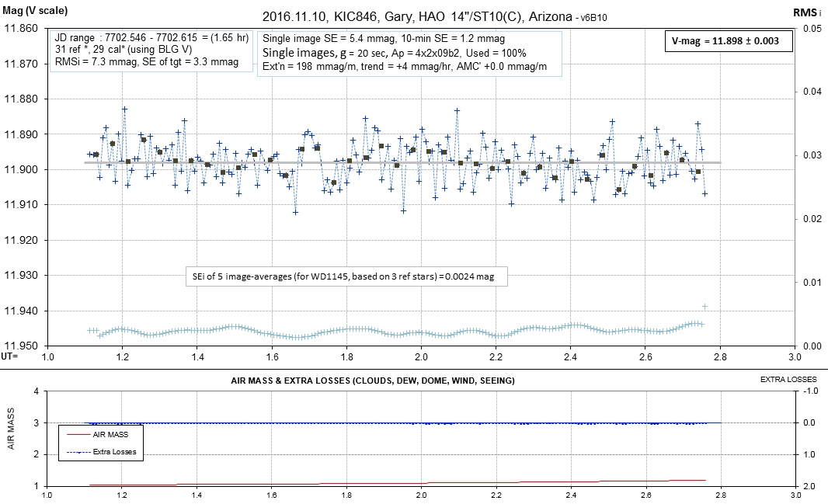Click the 0.05 RMS axis label

812,28
